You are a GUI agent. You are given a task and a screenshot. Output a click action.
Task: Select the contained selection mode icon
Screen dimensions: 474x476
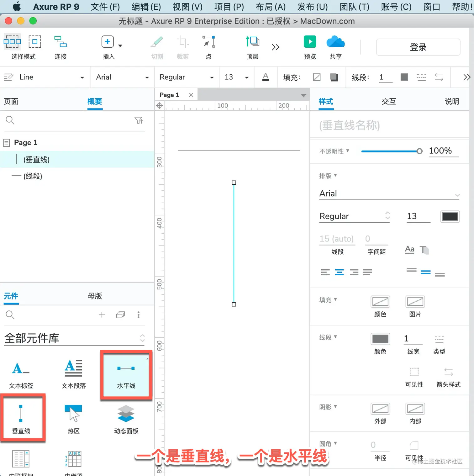pyautogui.click(x=35, y=41)
